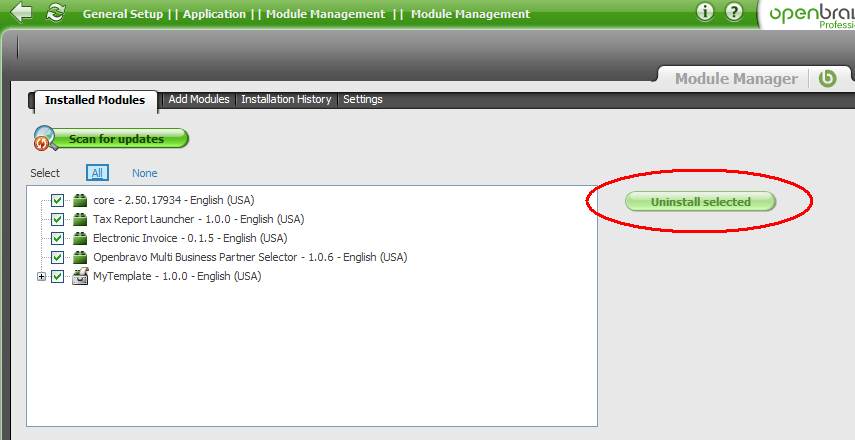Open the help question mark icon
Screen dimensions: 855x440
(734, 12)
